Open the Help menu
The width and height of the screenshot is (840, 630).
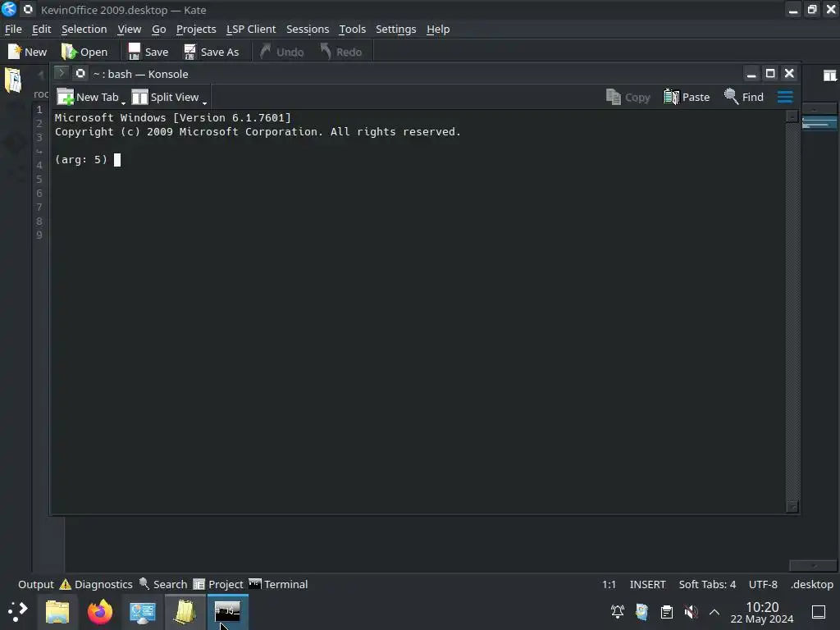point(438,29)
